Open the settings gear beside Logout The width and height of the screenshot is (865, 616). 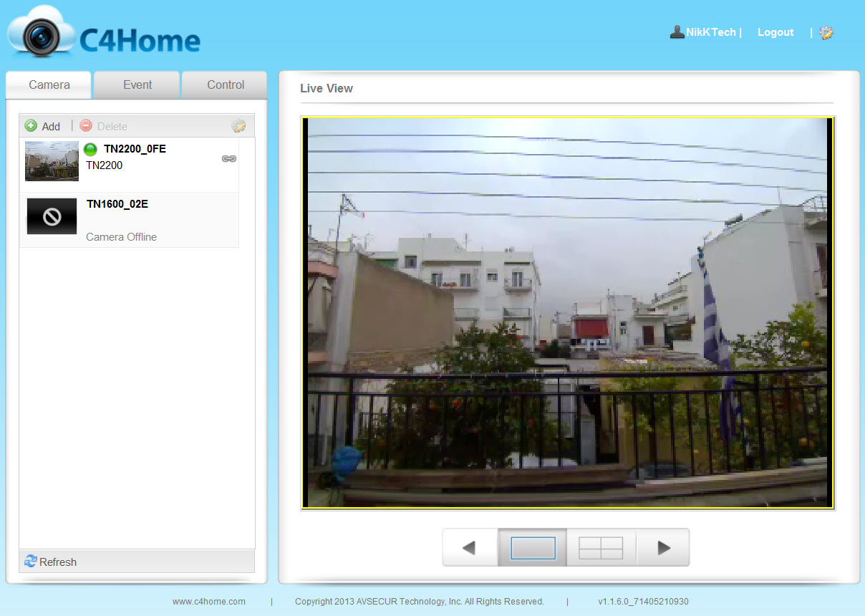[826, 32]
